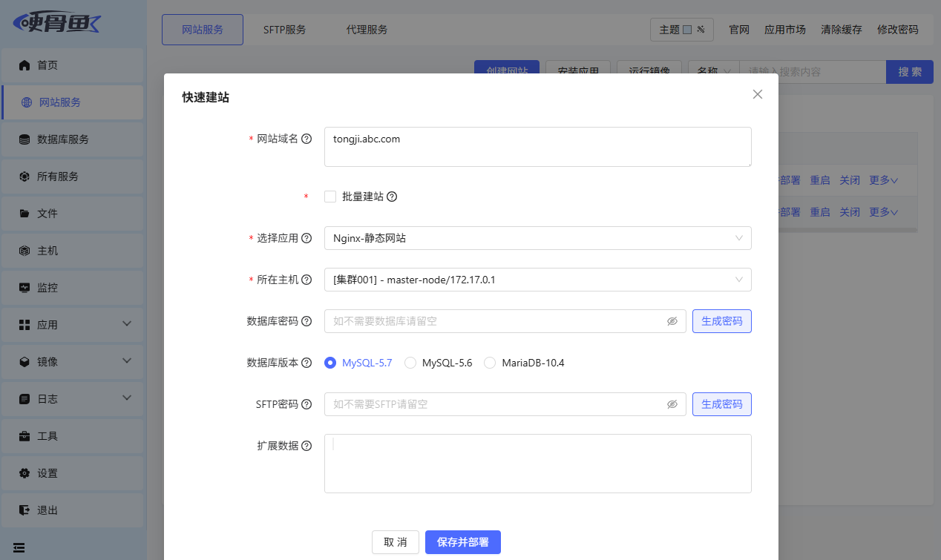Screen dimensions: 941x560
Task: Generate an SFTP password with 生成密码
Action: pyautogui.click(x=721, y=404)
